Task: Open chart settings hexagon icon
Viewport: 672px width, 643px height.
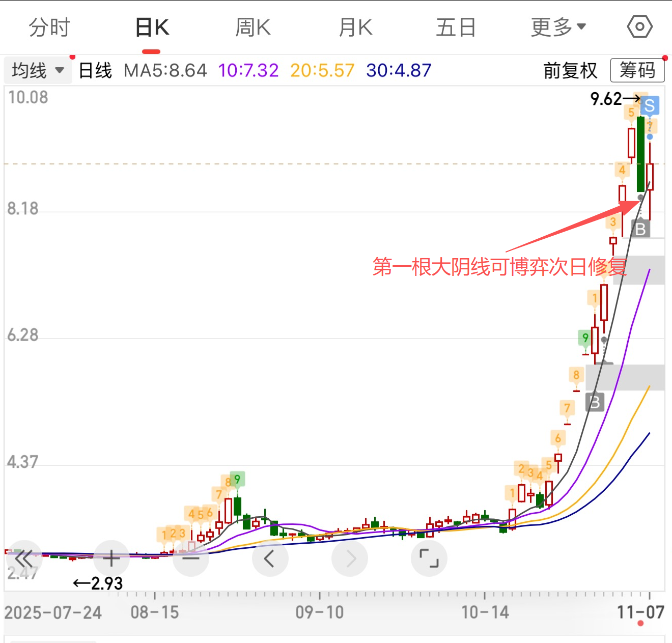Action: (x=639, y=27)
